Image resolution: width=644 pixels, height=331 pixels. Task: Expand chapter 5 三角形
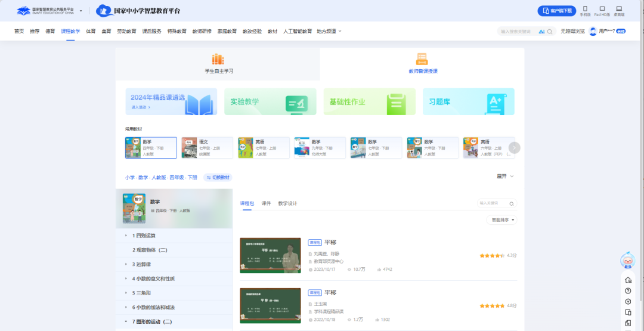[174, 293]
